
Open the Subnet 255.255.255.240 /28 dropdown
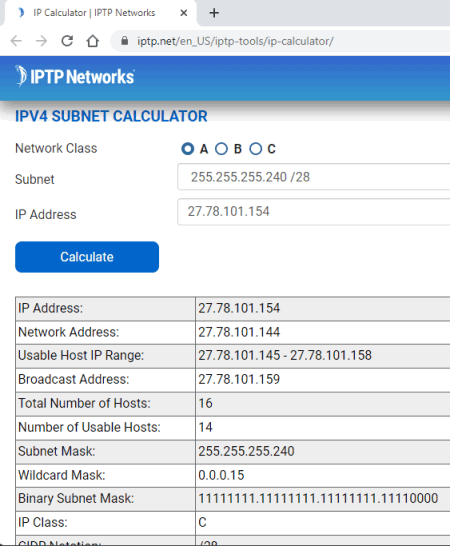pos(313,177)
